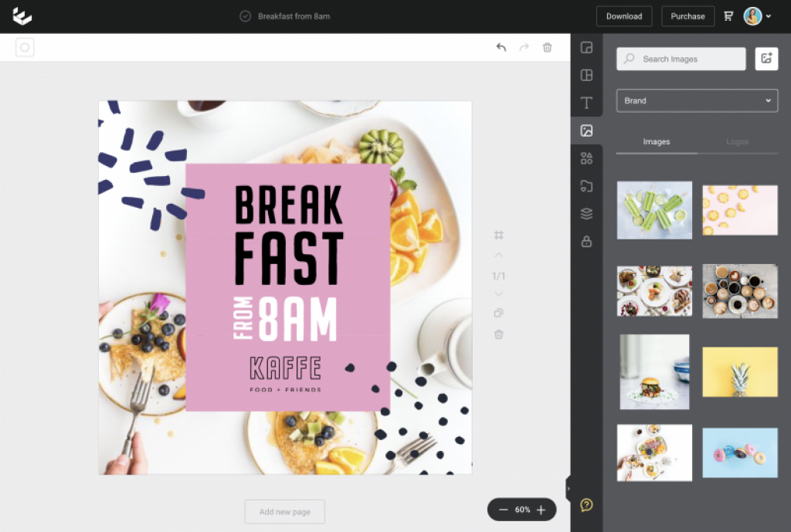This screenshot has height=532, width=791.
Task: Collapse the side panel with the arrow handle
Action: (569, 488)
